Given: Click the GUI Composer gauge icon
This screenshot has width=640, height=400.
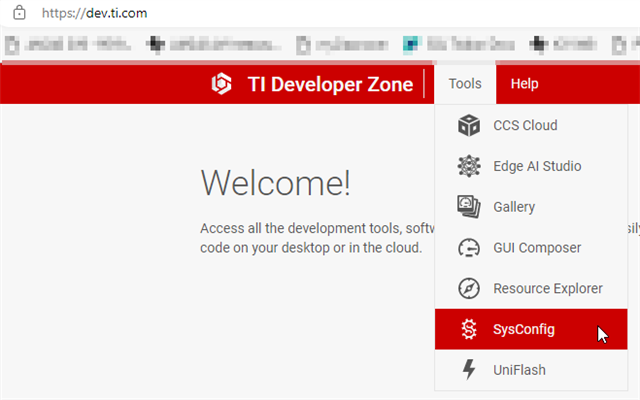Looking at the screenshot, I should [469, 247].
